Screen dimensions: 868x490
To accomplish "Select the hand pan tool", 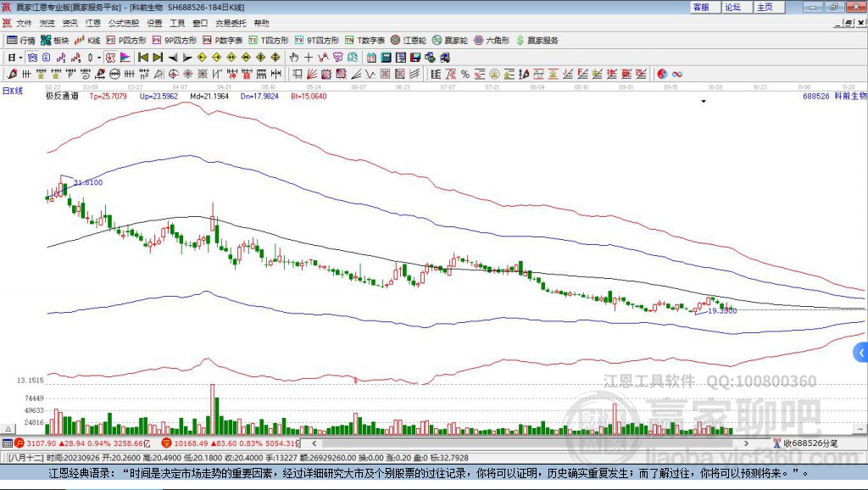I will (x=294, y=58).
